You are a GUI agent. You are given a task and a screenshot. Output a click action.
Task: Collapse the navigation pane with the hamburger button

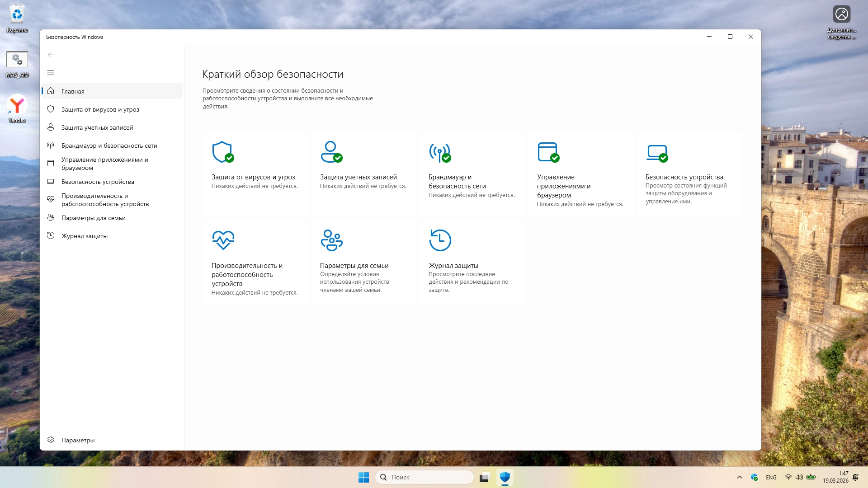click(x=51, y=73)
